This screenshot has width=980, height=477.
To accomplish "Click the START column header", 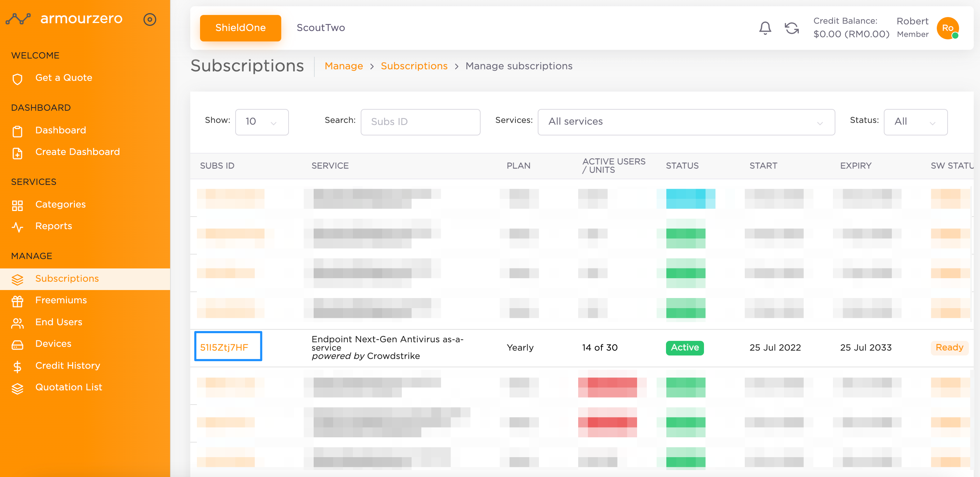I will [x=763, y=165].
